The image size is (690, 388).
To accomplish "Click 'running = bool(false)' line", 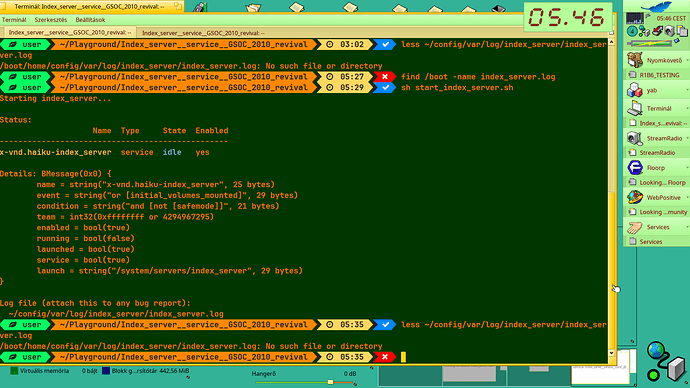I will click(x=85, y=238).
